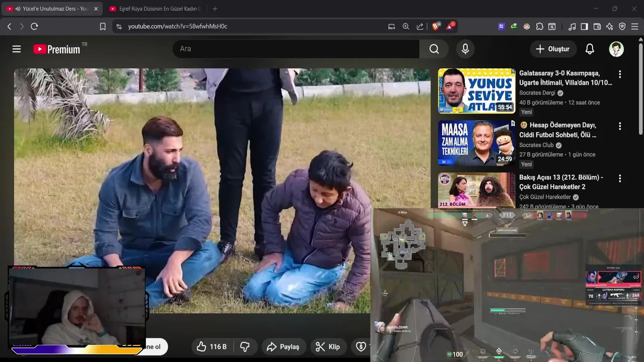Click the search magnifier button

(x=434, y=49)
